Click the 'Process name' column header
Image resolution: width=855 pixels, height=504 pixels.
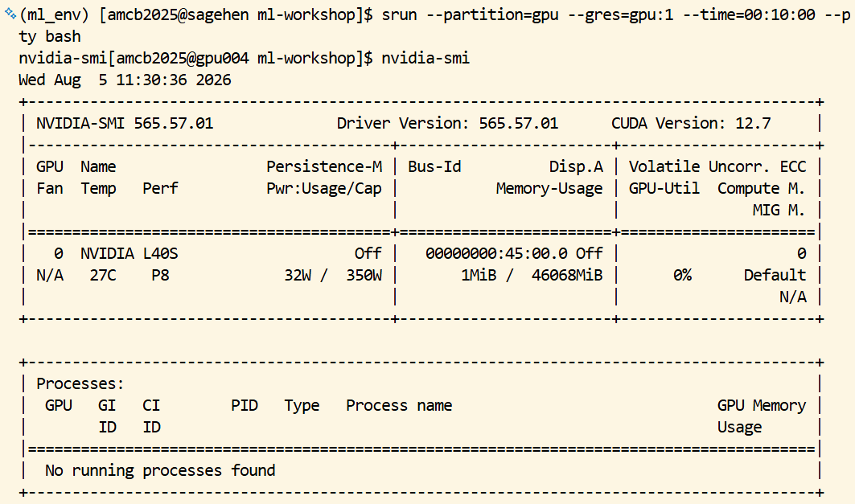[x=399, y=406]
